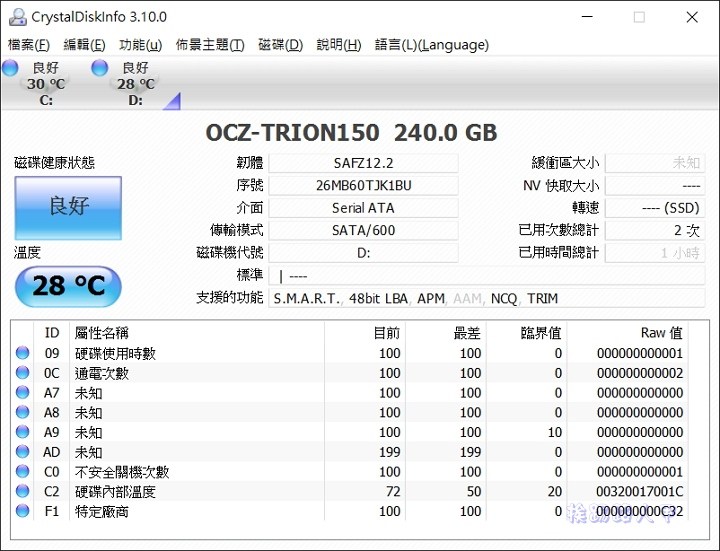Viewport: 720px width, 551px height.
Task: Click the A7 未知 attribute name
Action: point(88,393)
